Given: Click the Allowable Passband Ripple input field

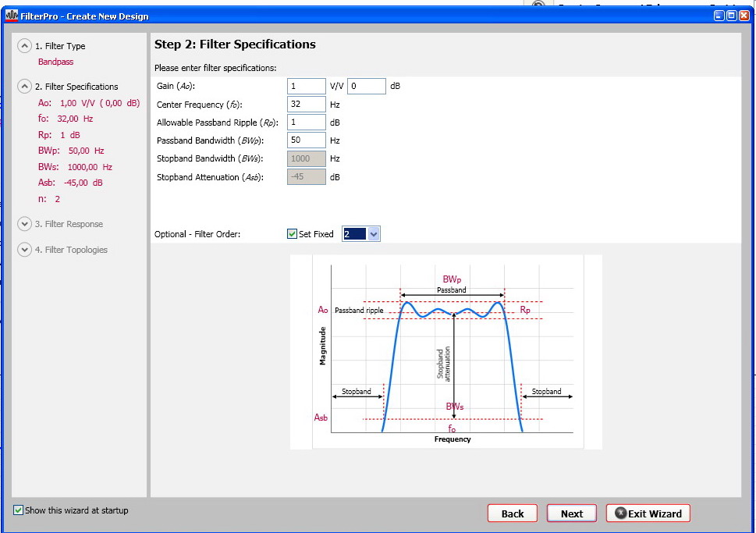Looking at the screenshot, I should click(x=306, y=122).
